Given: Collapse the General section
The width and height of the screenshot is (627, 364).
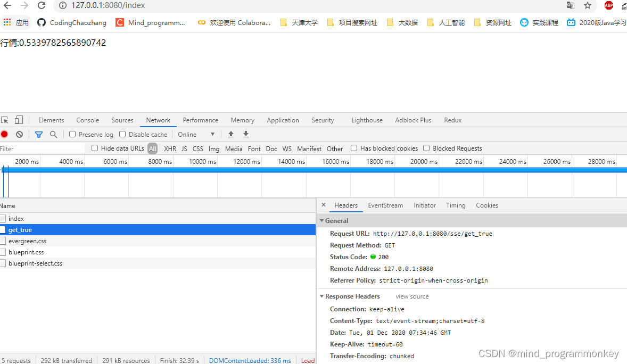Looking at the screenshot, I should tap(321, 221).
